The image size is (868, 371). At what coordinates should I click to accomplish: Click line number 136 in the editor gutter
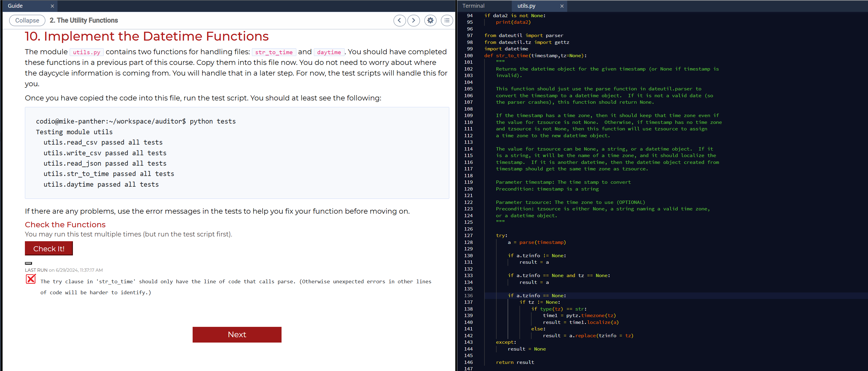pos(469,295)
